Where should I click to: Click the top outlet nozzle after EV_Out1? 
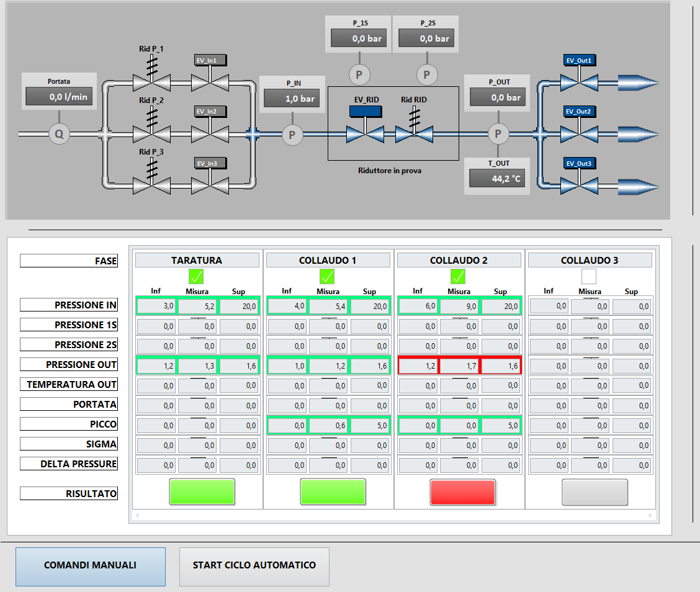tap(639, 83)
